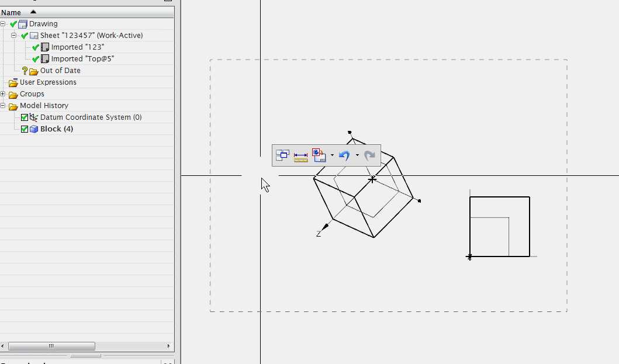Click the greyed Redo arrow
Screen dimensions: 619x364
(369, 155)
